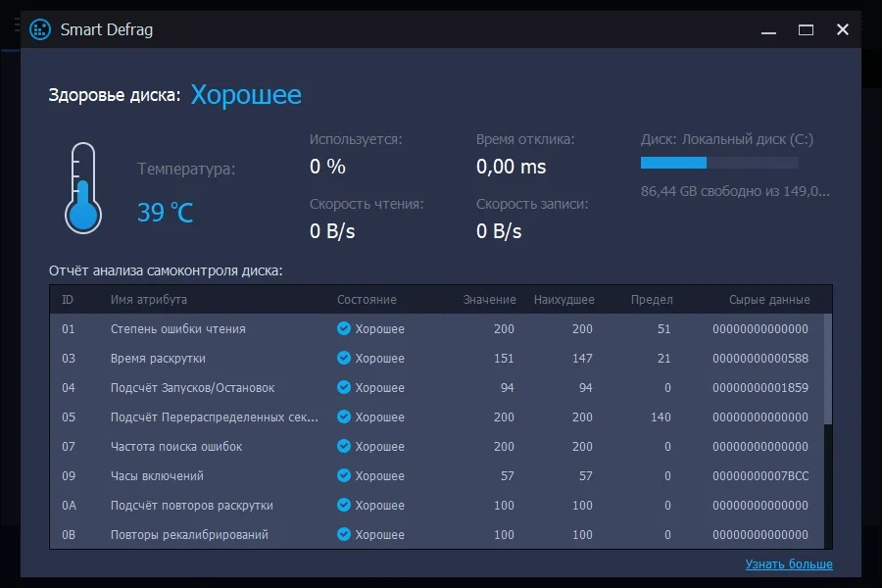Click the Скорость записи 0 B/s value
This screenshot has width=882, height=588.
(499, 231)
